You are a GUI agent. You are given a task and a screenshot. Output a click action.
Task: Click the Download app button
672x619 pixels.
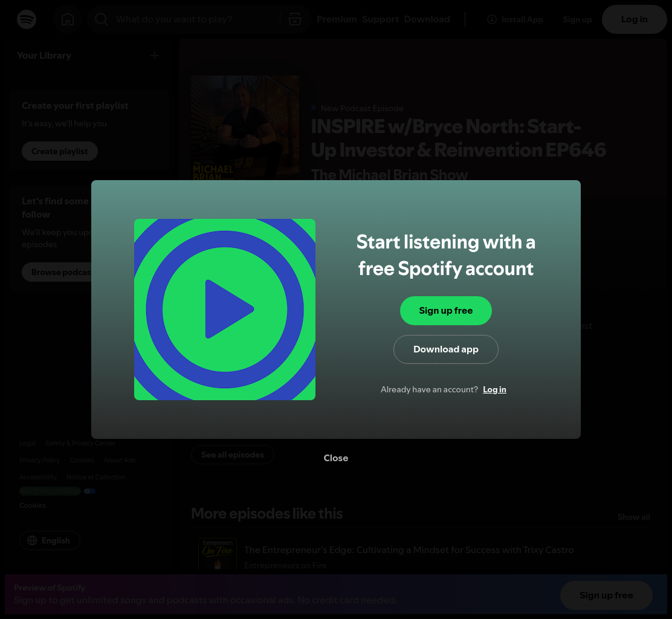pyautogui.click(x=446, y=349)
